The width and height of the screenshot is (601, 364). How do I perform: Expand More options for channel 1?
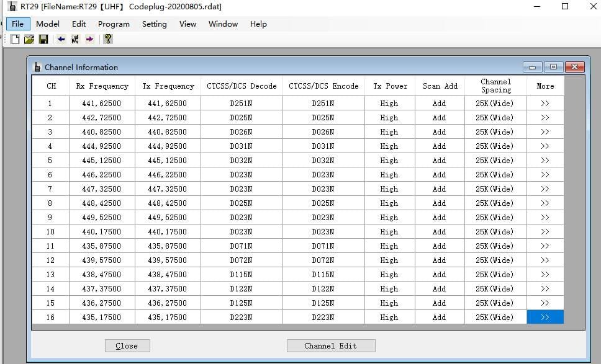point(545,104)
